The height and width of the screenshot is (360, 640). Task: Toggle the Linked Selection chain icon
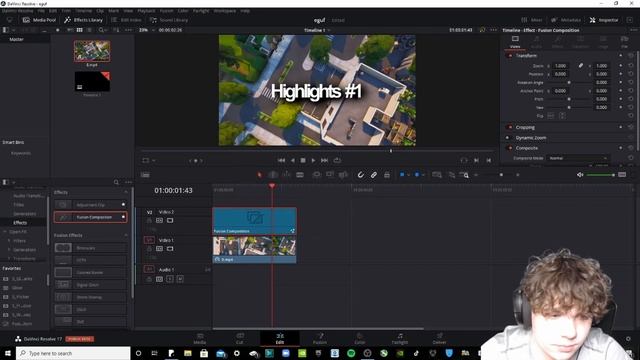click(x=373, y=175)
